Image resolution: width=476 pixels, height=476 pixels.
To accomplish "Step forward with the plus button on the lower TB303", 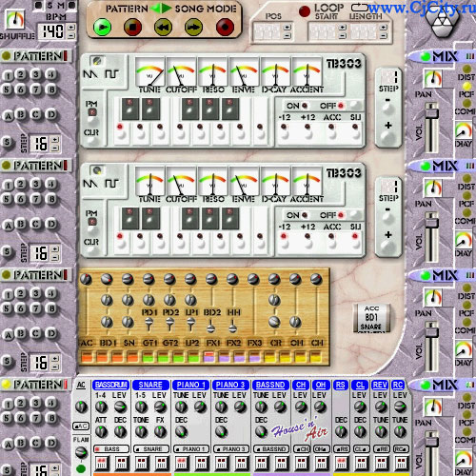I will (x=387, y=246).
